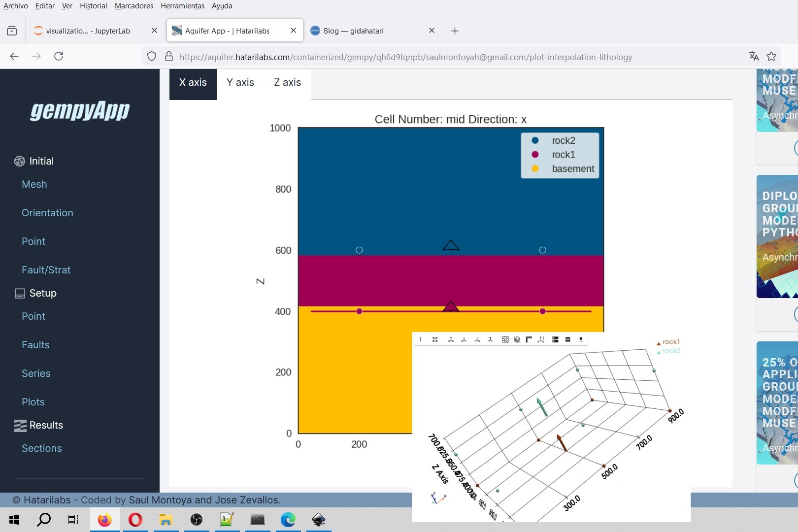Open the Sections page from the sidebar
Image resolution: width=798 pixels, height=532 pixels.
[41, 448]
